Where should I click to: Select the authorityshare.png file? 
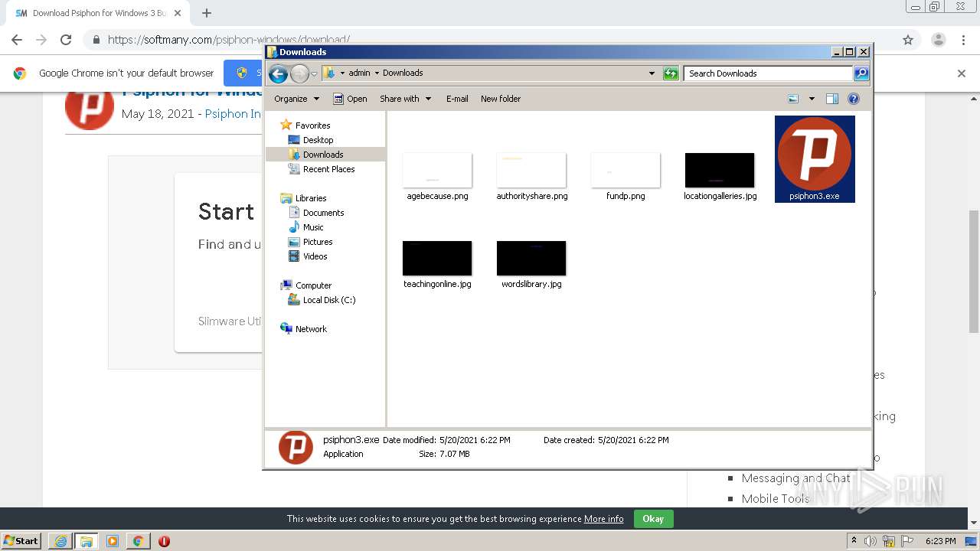pos(531,176)
